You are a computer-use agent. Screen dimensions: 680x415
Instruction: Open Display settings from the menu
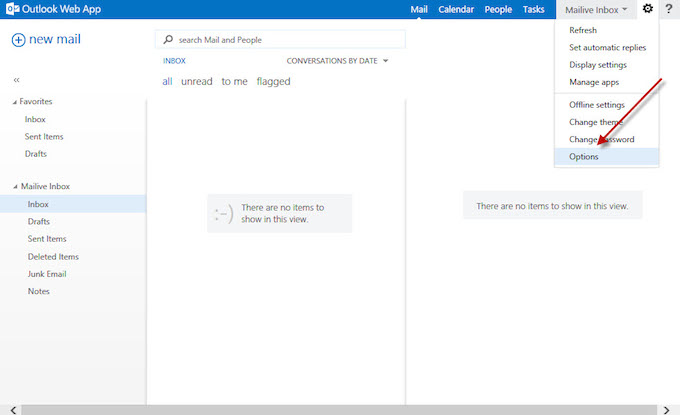tap(606, 65)
